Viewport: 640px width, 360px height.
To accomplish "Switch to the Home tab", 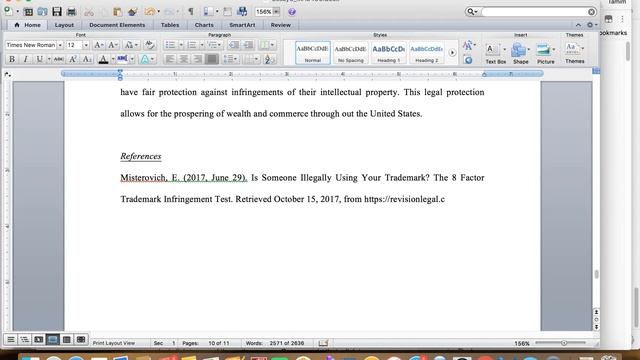I will tap(27, 25).
